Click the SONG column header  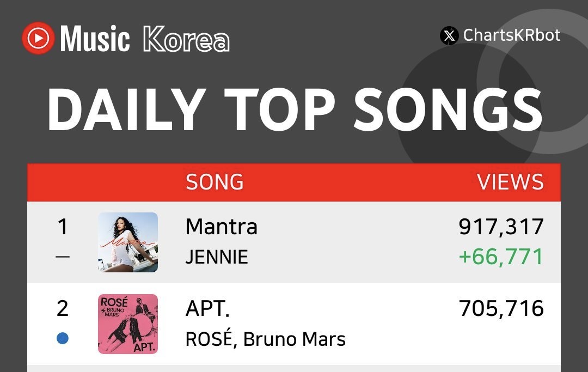(x=215, y=182)
